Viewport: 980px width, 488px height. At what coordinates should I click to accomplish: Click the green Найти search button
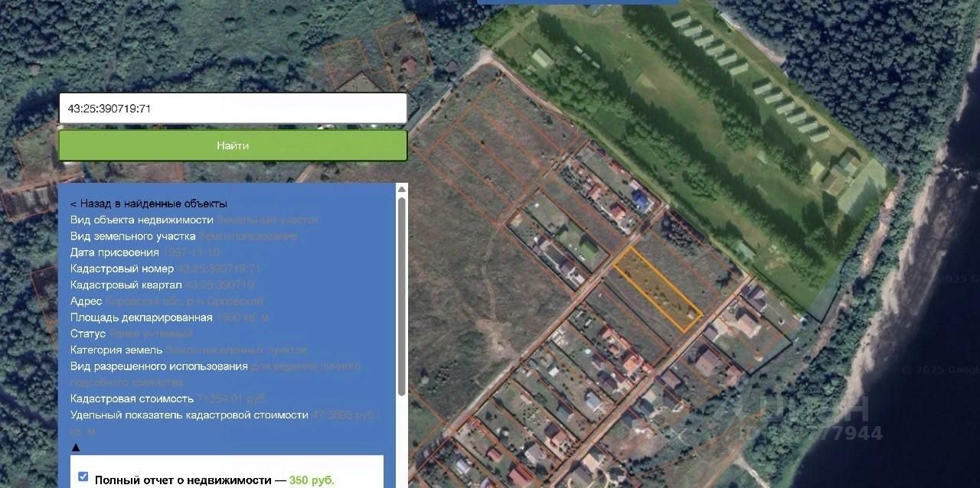[x=233, y=145]
